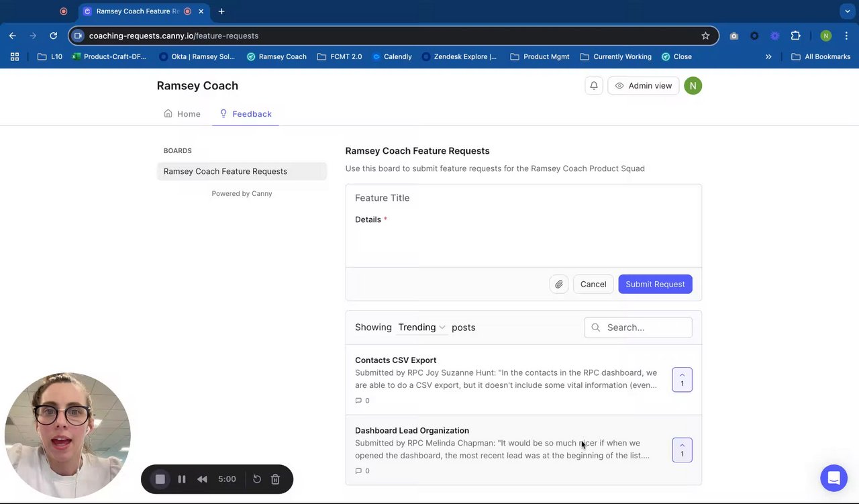Open the Currently Working bookmarks folder
859x504 pixels.
click(x=615, y=56)
